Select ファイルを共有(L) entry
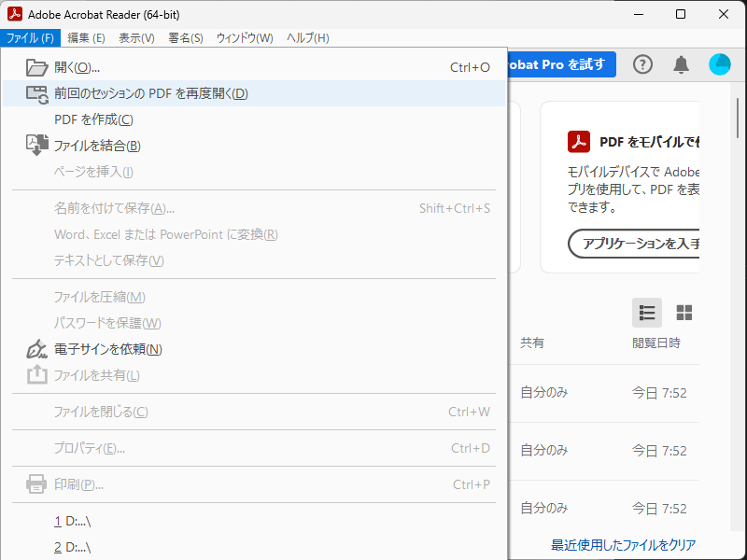 (x=254, y=375)
